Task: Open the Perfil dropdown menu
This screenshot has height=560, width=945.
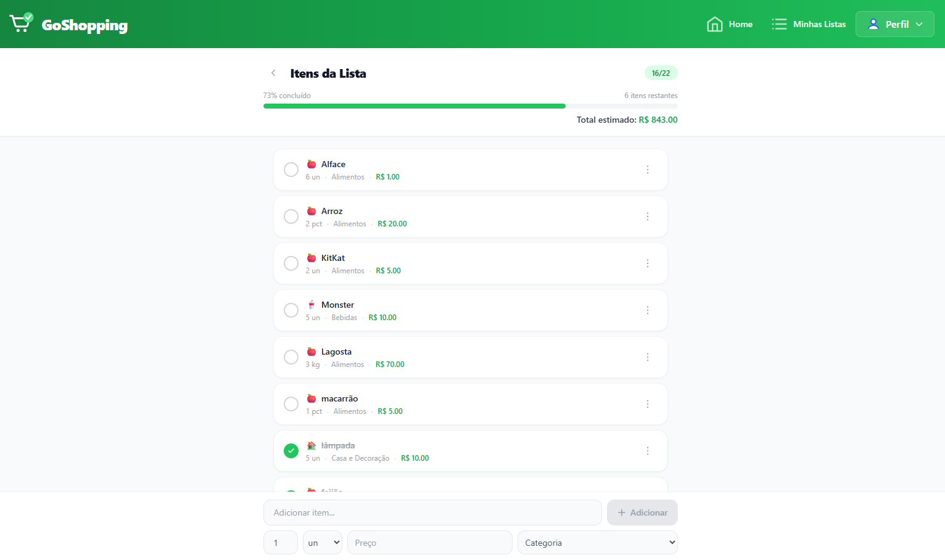Action: (x=894, y=24)
